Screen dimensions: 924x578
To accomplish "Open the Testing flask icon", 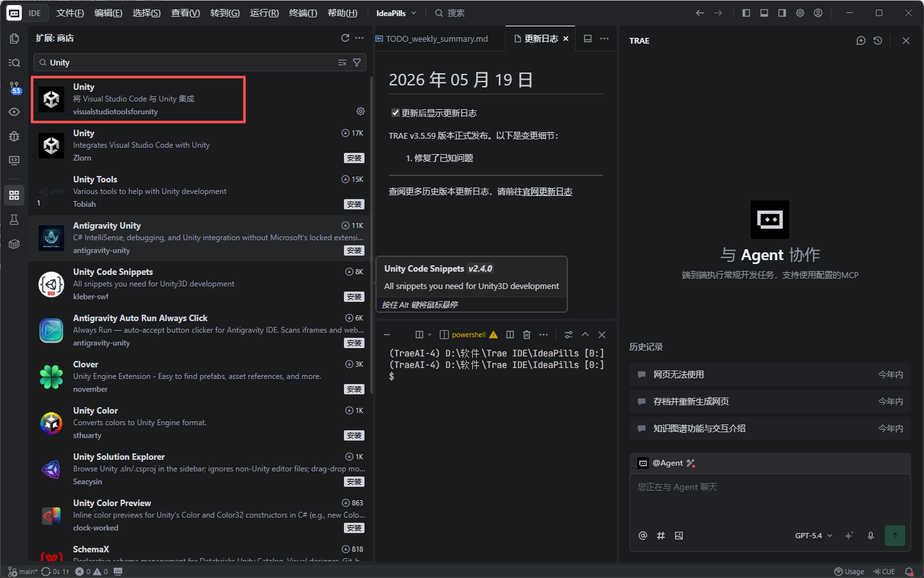I will pos(14,220).
